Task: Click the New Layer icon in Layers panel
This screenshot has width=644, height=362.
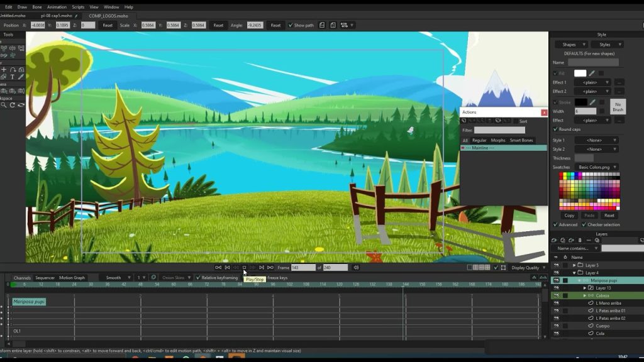Action: point(554,241)
